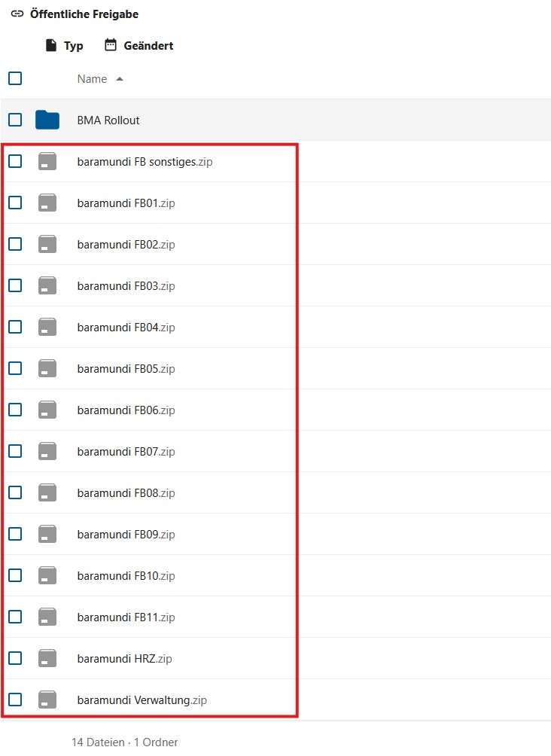
Task: Mark the baramundi FB09.zip checkbox
Action: [x=15, y=534]
